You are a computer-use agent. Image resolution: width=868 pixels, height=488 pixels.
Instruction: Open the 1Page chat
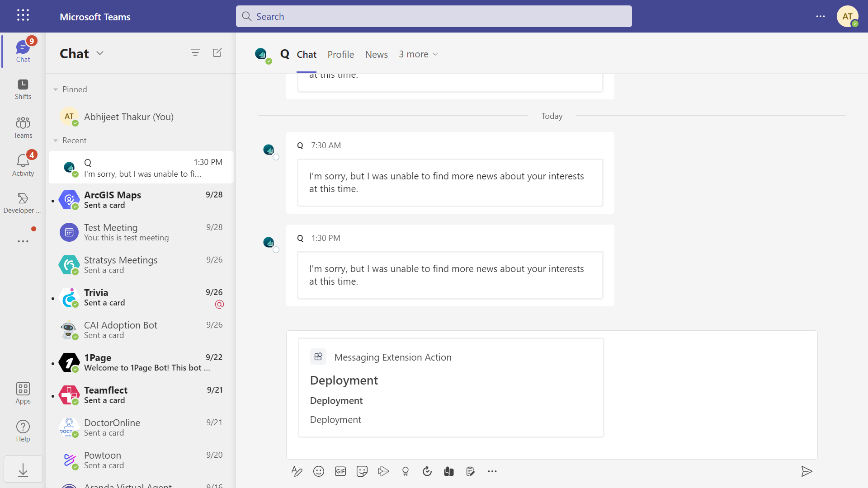pos(141,362)
